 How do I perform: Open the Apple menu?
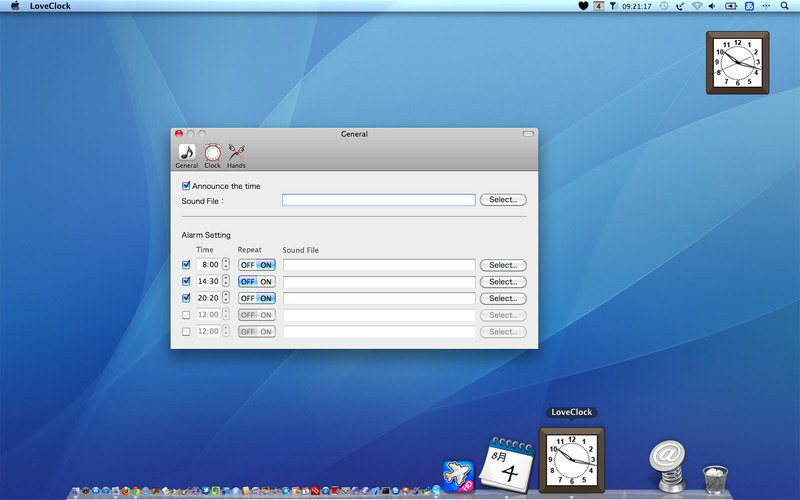15,6
